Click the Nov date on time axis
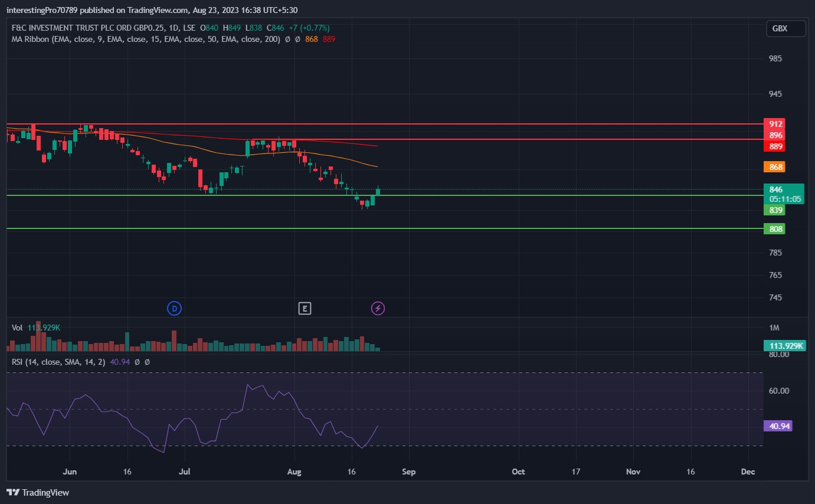Image resolution: width=815 pixels, height=504 pixels. coord(633,472)
